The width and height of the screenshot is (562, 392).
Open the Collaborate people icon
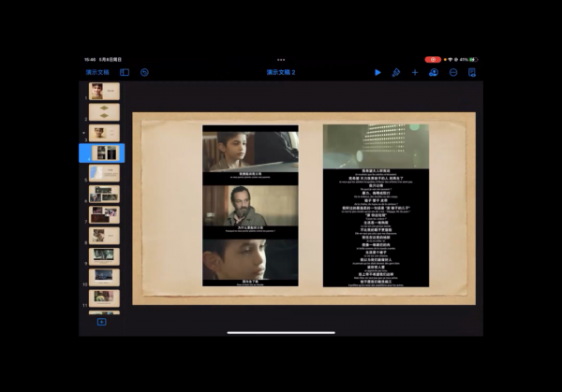(434, 72)
